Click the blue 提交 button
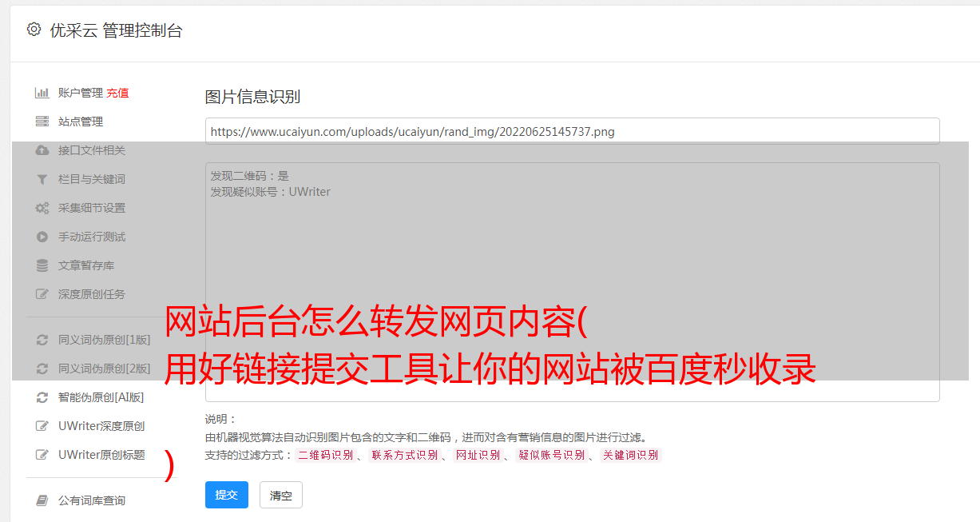 coord(227,495)
